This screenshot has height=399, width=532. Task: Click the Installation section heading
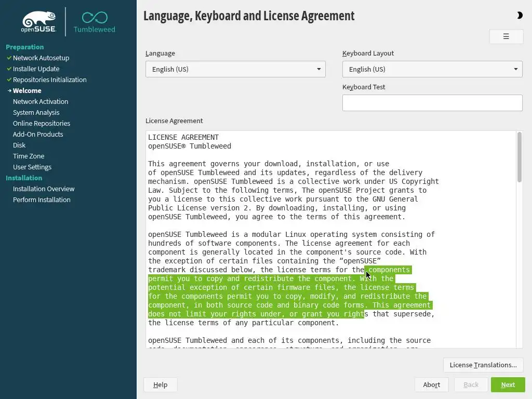pyautogui.click(x=24, y=178)
